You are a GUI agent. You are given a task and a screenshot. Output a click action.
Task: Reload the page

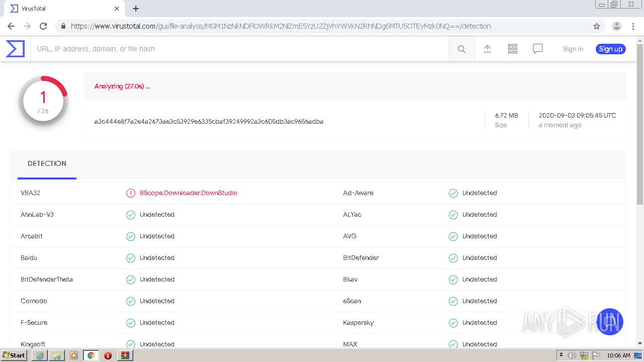coord(43,26)
